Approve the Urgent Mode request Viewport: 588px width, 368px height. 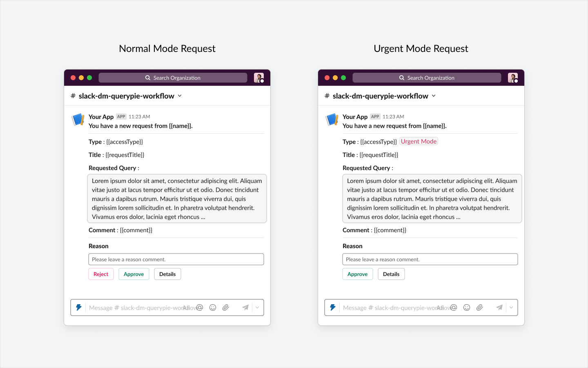[357, 274]
